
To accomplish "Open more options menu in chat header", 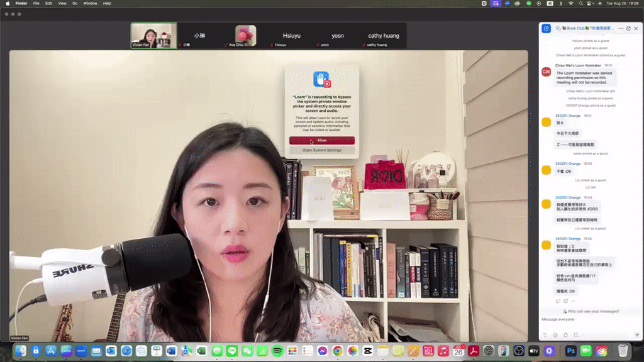I will click(x=621, y=28).
